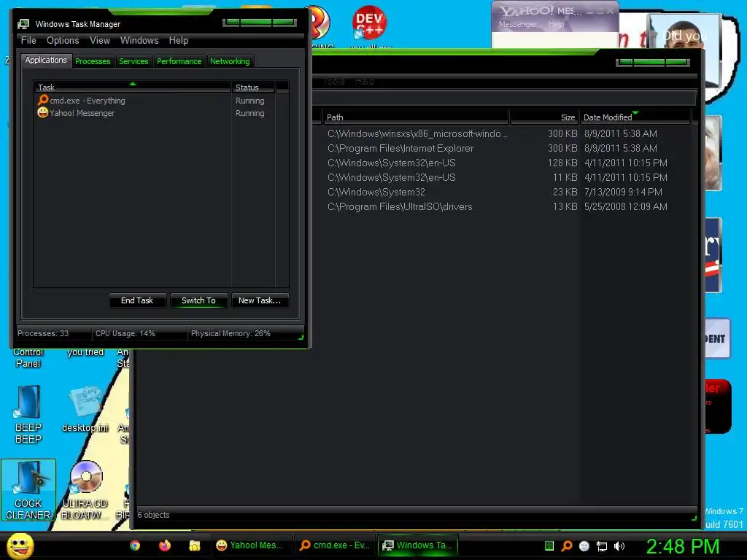Click the Yahoo Messenger smiley tray icon
The height and width of the screenshot is (560, 747).
584,546
